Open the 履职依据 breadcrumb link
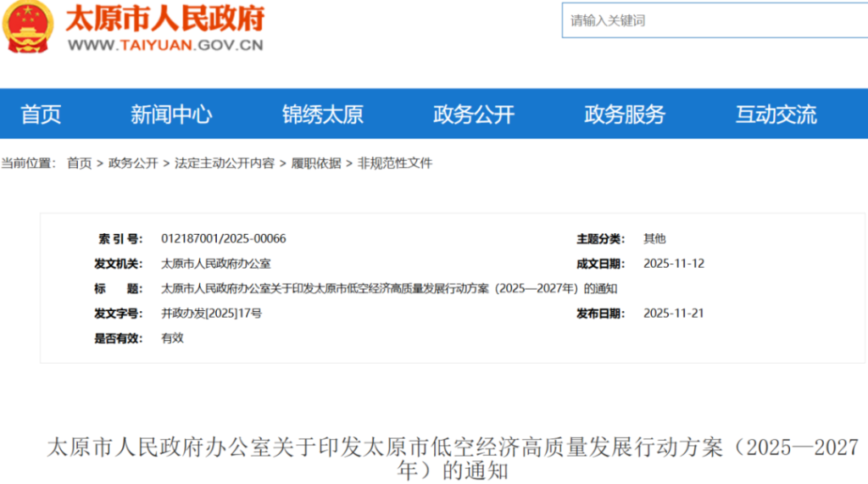The width and height of the screenshot is (868, 484). click(x=316, y=163)
